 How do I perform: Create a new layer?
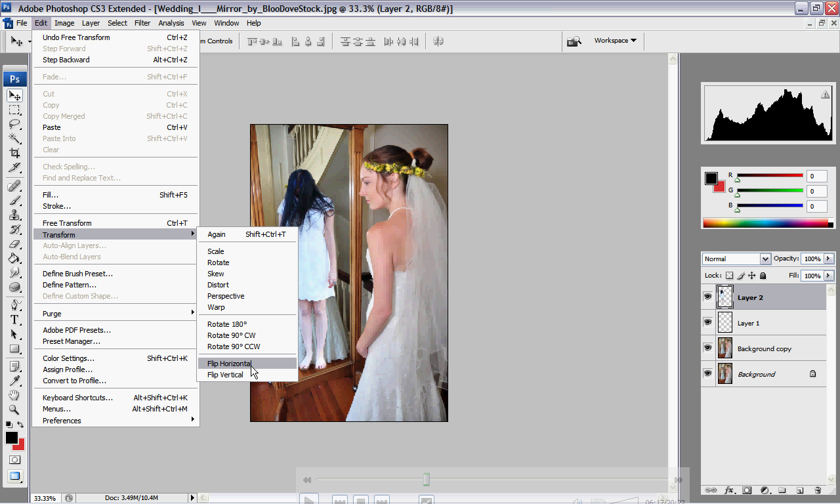pos(800,490)
